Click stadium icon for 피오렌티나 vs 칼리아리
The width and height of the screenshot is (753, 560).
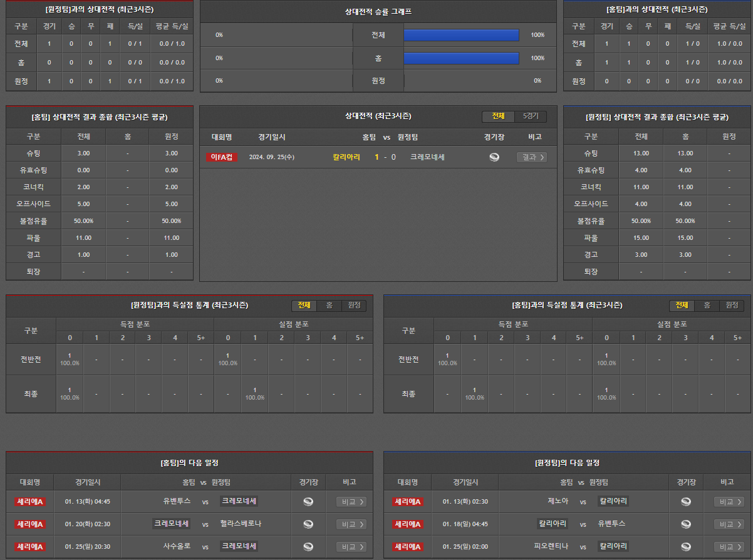pos(686,547)
